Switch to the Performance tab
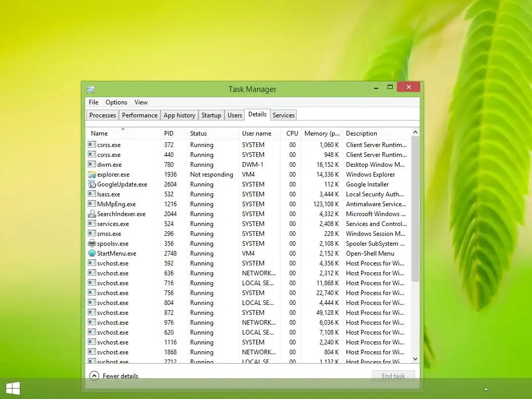The width and height of the screenshot is (532, 399). tap(140, 115)
